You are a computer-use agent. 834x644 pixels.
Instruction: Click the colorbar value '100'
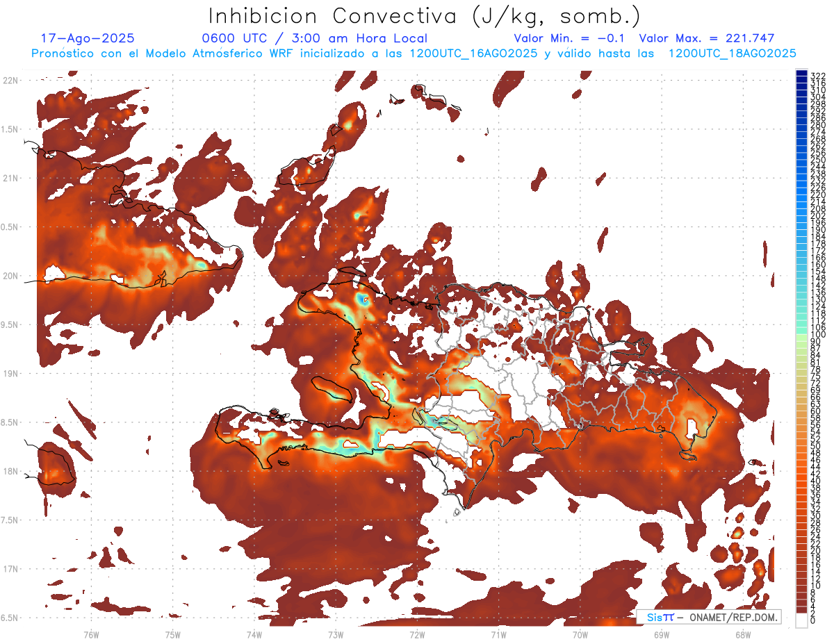pyautogui.click(x=817, y=335)
